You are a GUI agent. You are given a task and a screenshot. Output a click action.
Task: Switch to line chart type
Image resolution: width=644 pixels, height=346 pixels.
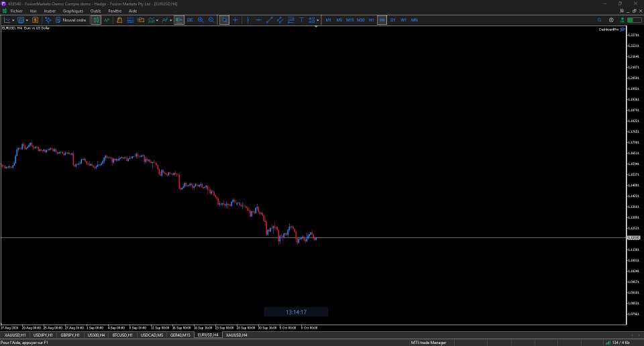(107, 19)
